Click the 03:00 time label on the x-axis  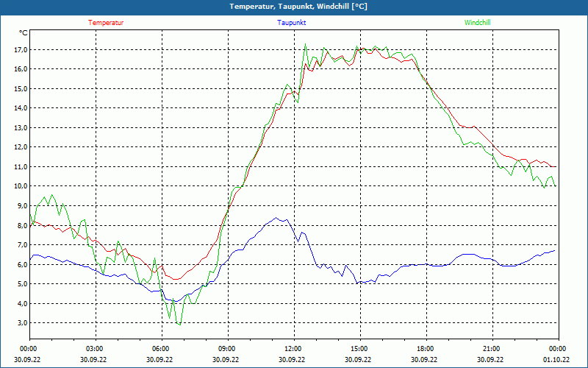[x=93, y=349]
